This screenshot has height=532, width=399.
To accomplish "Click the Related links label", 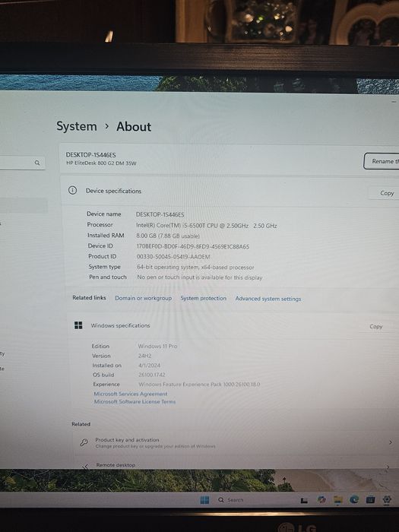I will click(89, 298).
